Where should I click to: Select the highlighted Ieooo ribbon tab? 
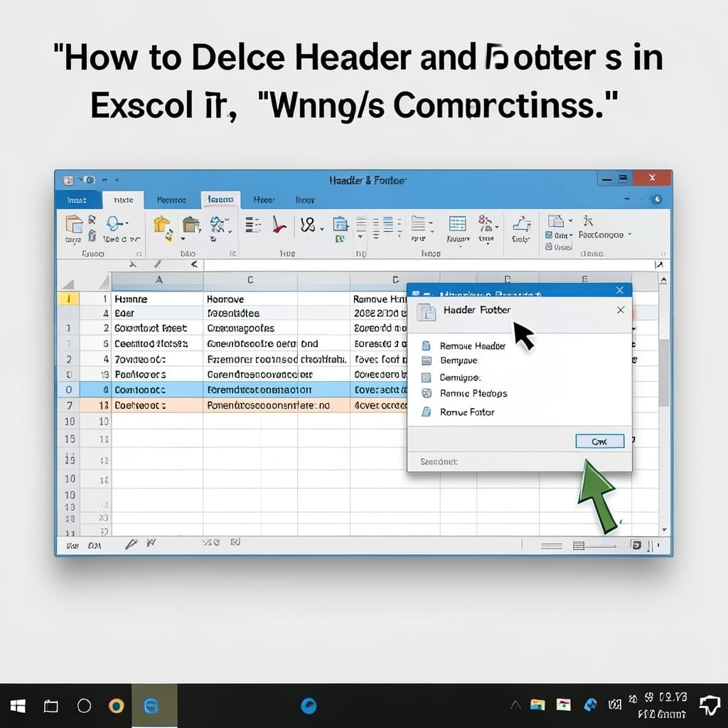pyautogui.click(x=220, y=200)
